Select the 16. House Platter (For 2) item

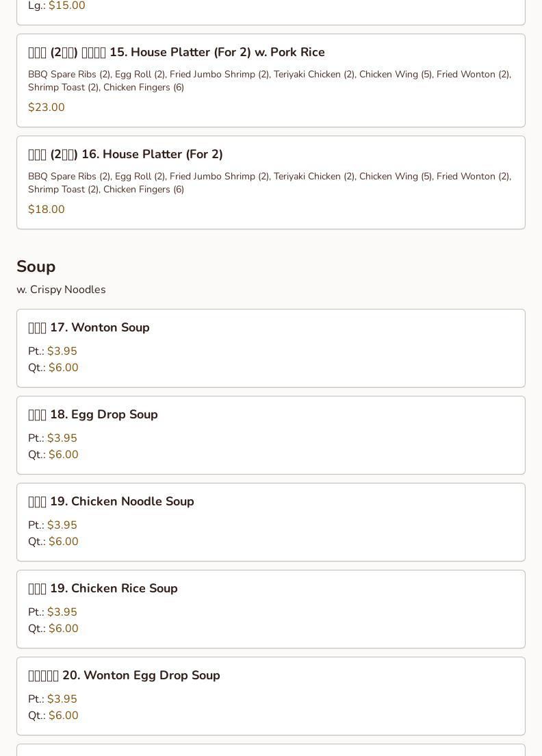click(x=125, y=154)
